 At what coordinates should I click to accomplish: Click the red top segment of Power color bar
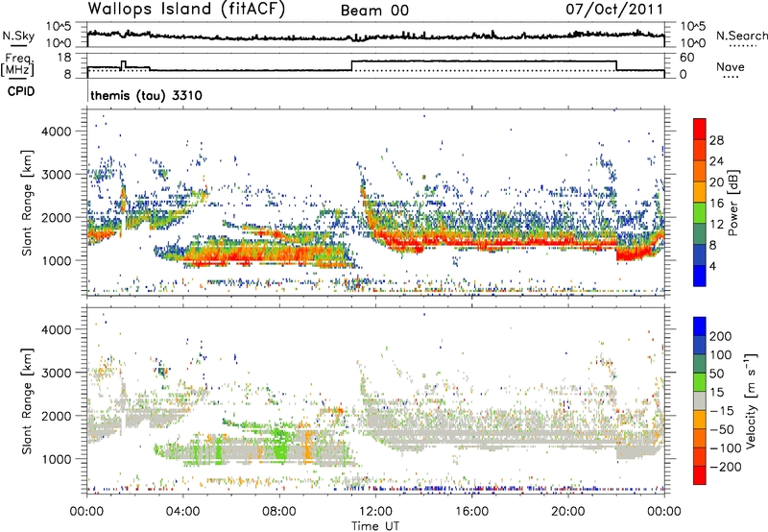[x=700, y=129]
